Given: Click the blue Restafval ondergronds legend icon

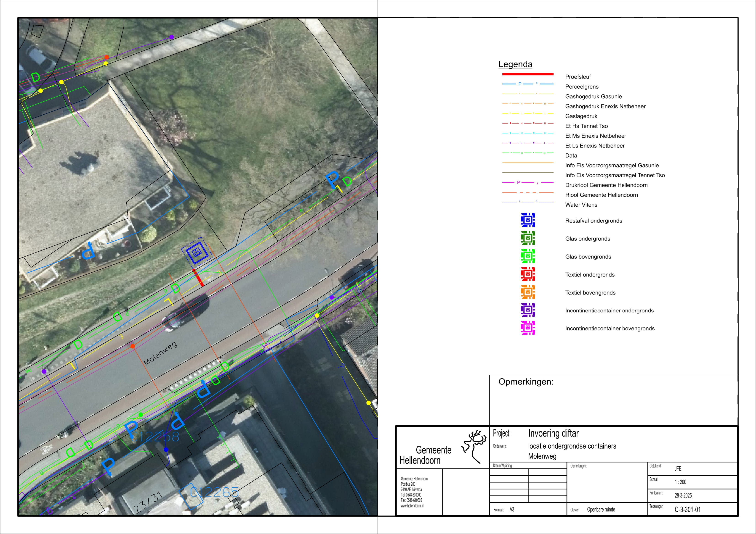Looking at the screenshot, I should (x=527, y=220).
